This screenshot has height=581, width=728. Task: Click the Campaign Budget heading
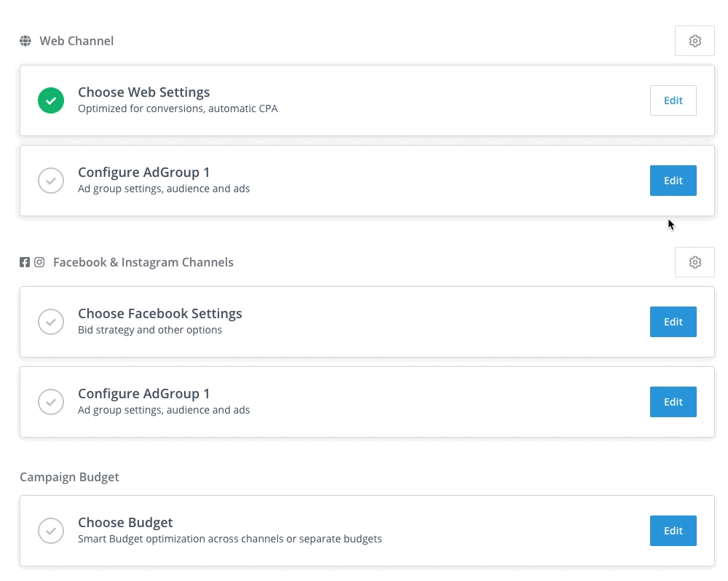pos(69,477)
